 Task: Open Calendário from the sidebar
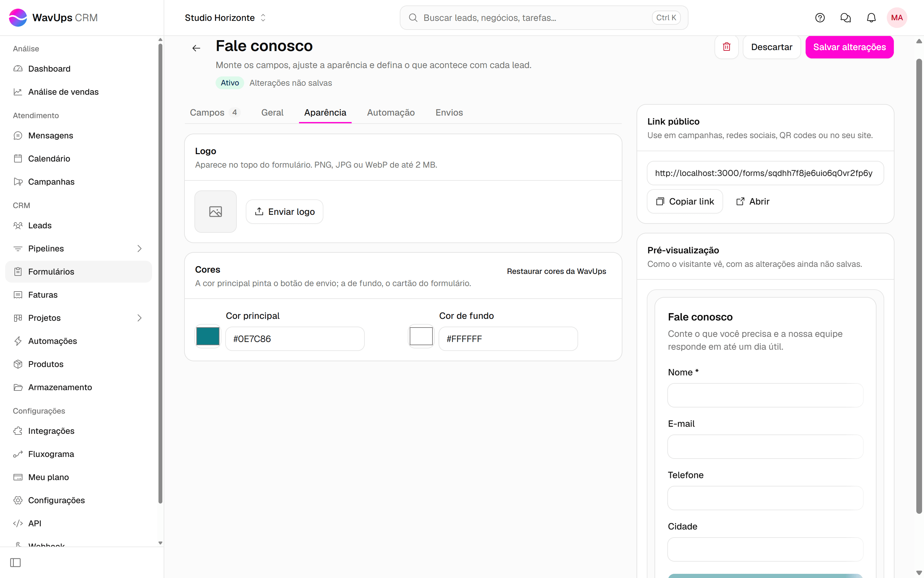point(79,159)
